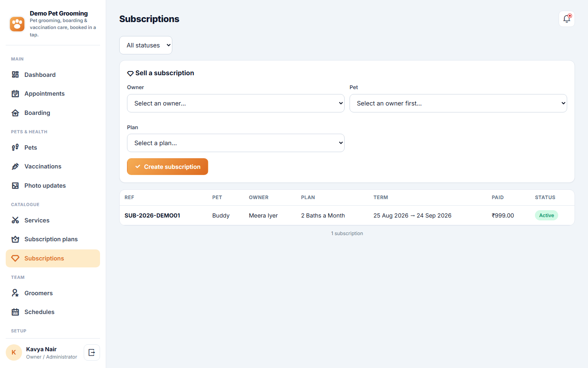Image resolution: width=588 pixels, height=368 pixels.
Task: Click the Vaccinations syringe icon
Action: [16, 166]
